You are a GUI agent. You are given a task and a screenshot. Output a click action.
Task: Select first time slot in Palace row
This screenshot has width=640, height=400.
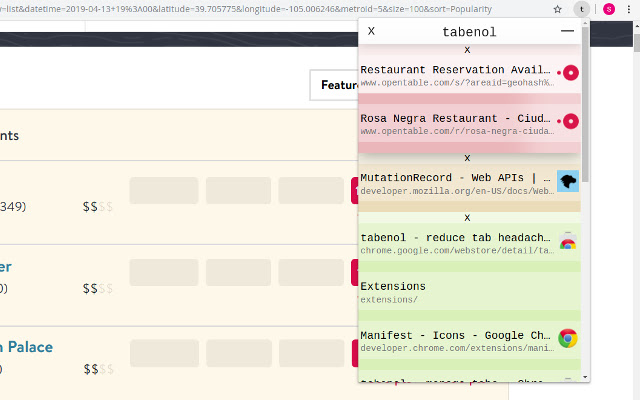point(164,353)
